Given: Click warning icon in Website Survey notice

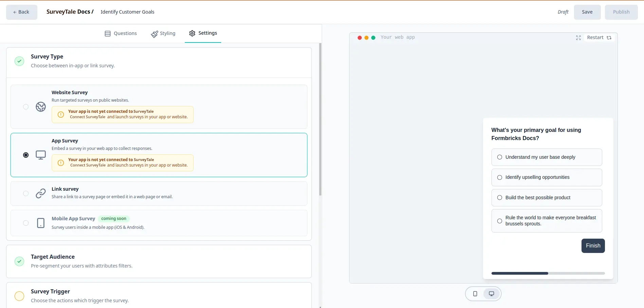Looking at the screenshot, I should pyautogui.click(x=61, y=115).
